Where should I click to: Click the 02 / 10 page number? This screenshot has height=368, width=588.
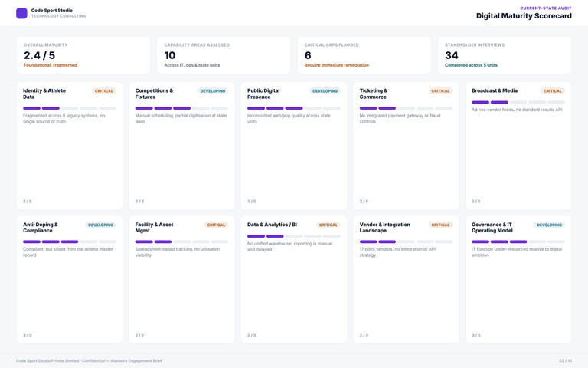565,360
